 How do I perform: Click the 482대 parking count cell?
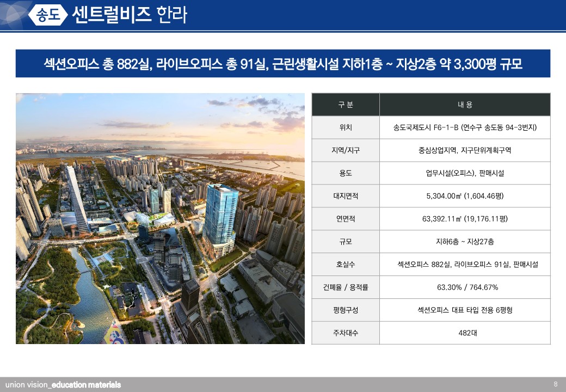click(x=464, y=333)
